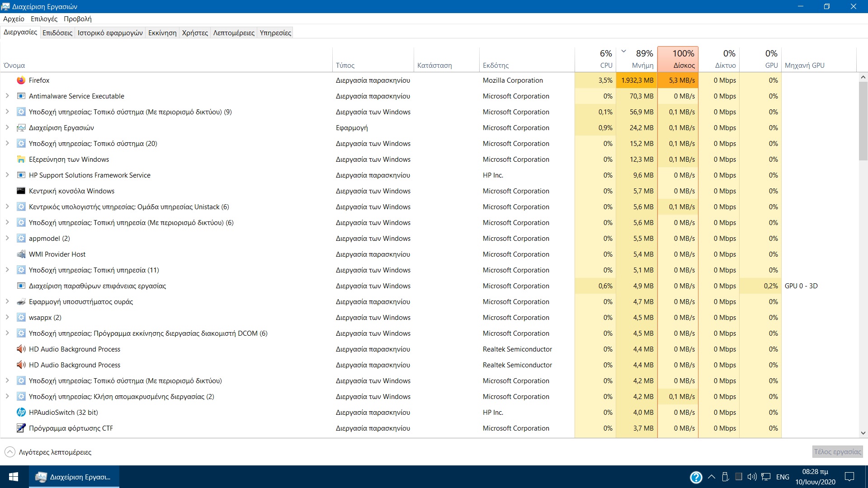This screenshot has width=868, height=488.
Task: Click the Διαχείριση παραθύρων επιφάνειας εργασίας icon
Action: pos(21,286)
